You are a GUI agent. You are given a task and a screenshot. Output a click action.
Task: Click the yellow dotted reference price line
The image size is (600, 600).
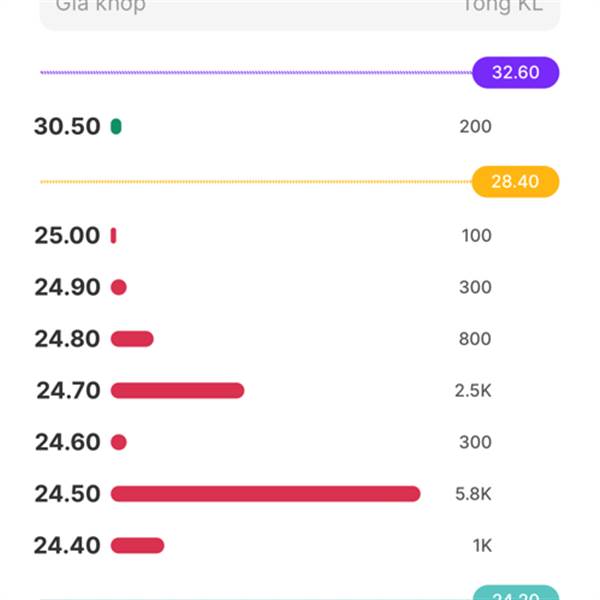tap(256, 182)
